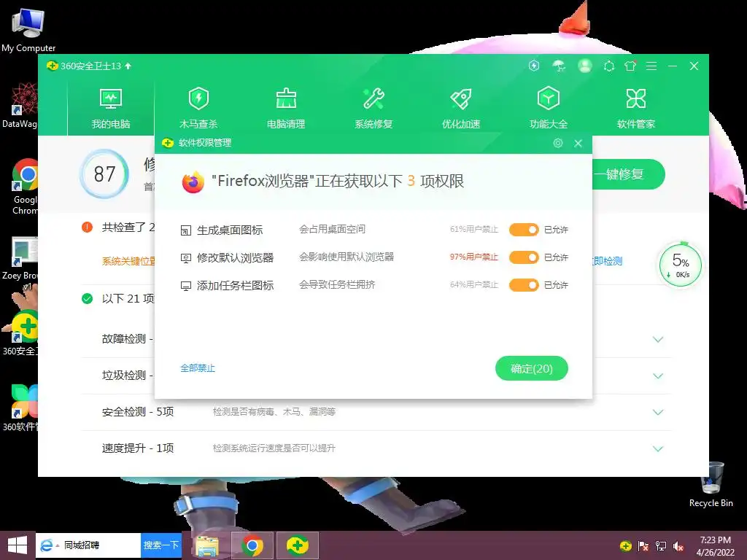Viewport: 747px width, 560px height.
Task: Click the Firefox logo in the dialog
Action: click(193, 182)
